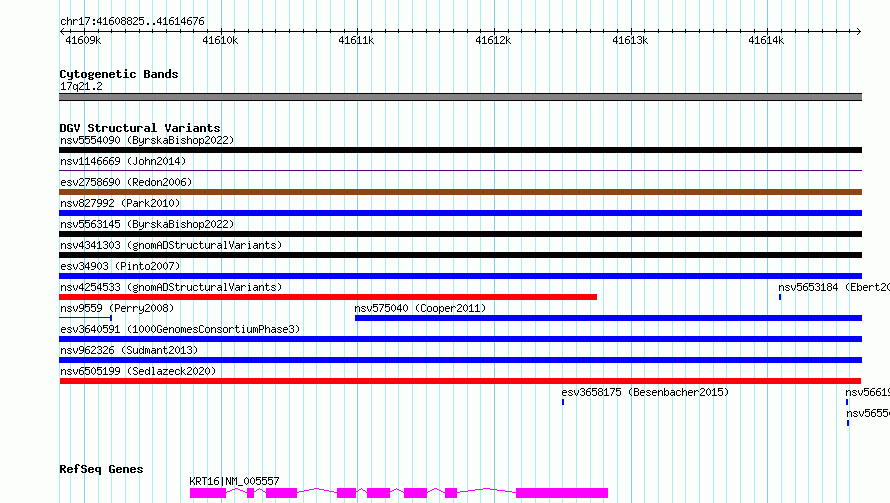The width and height of the screenshot is (890, 503).
Task: Open nsv5563145 (ByrskaBishop2022) variant label
Action: point(147,224)
